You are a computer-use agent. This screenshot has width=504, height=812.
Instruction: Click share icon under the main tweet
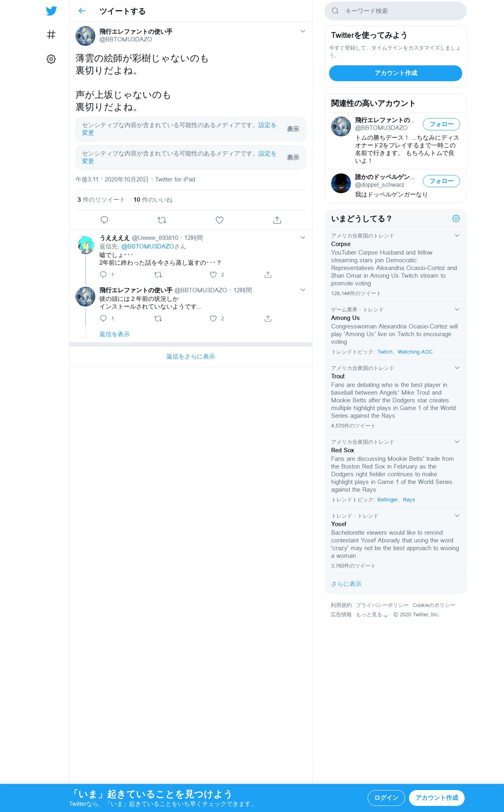click(277, 220)
